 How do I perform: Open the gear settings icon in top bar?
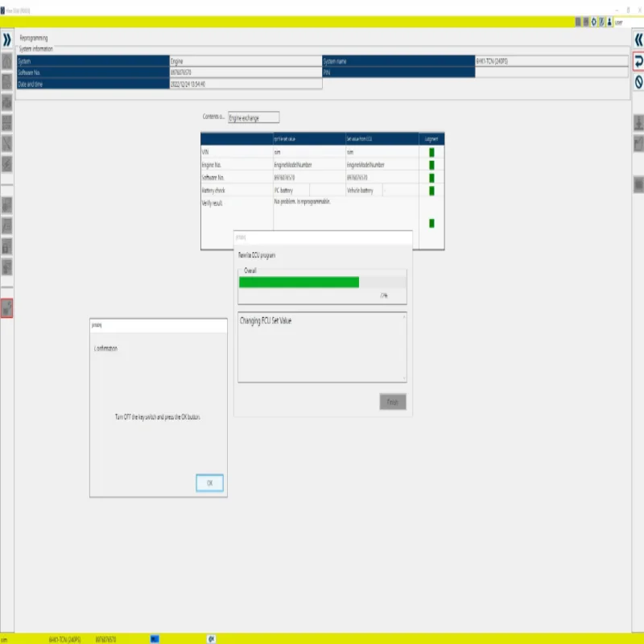(x=593, y=22)
